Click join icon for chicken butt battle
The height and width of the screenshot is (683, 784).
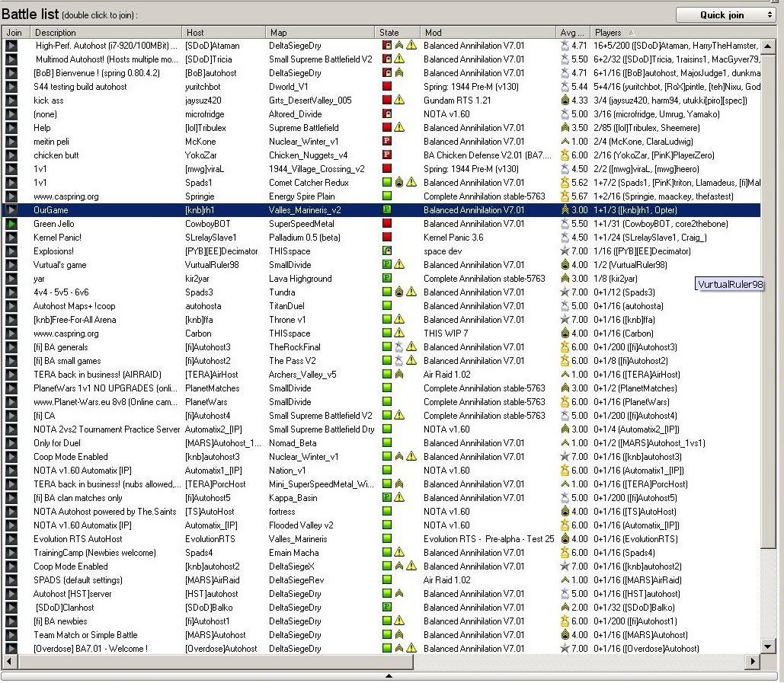(11, 155)
